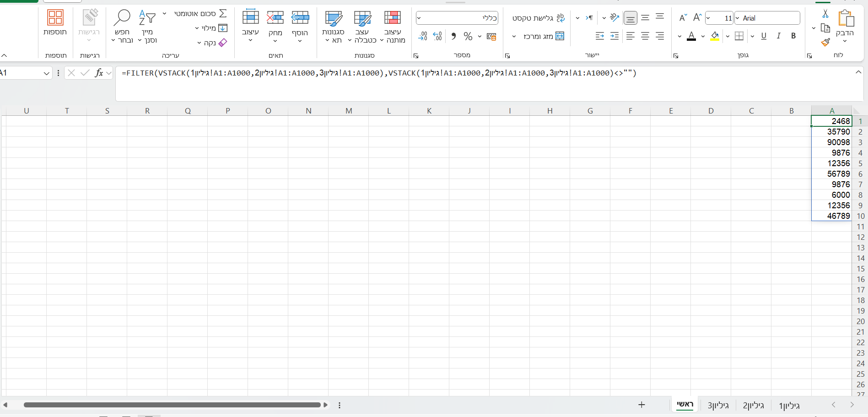Apply the black font color swatch
This screenshot has height=417, width=868.
(x=691, y=36)
